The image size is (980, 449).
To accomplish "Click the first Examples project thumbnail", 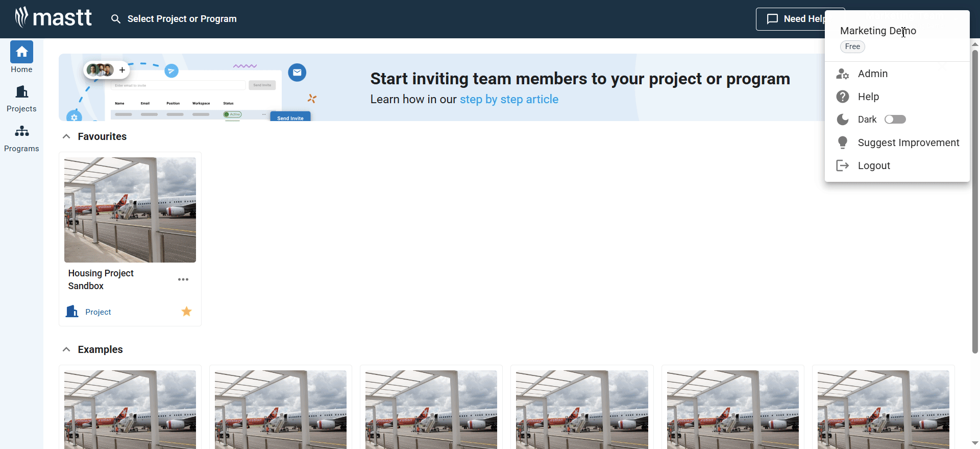I will click(x=130, y=409).
